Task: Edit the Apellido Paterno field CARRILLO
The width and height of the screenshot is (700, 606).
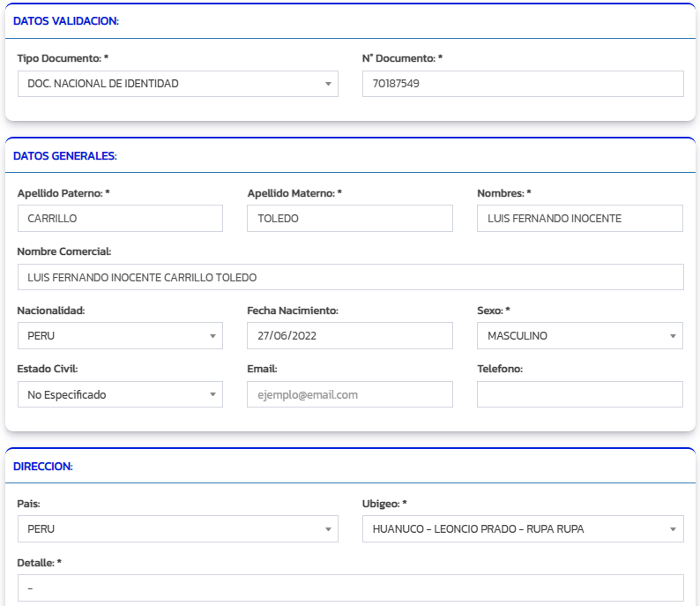Action: coord(120,219)
